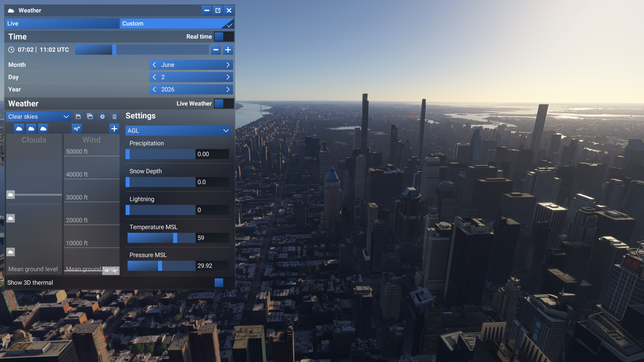Click the 20000 ft altitude label
This screenshot has width=644, height=362.
[77, 220]
